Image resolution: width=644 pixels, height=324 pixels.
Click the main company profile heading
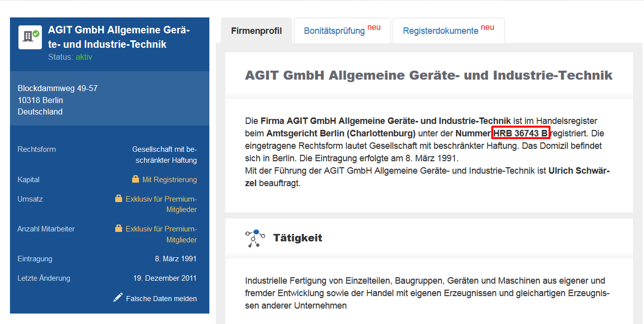(x=429, y=76)
